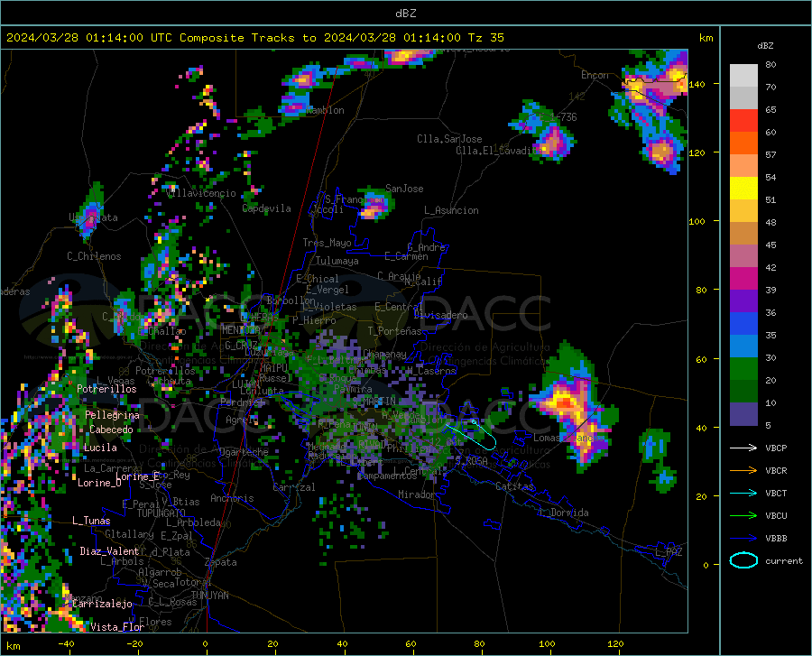Image resolution: width=812 pixels, height=656 pixels.
Task: Click the km unit label at top right
Action: pyautogui.click(x=706, y=38)
